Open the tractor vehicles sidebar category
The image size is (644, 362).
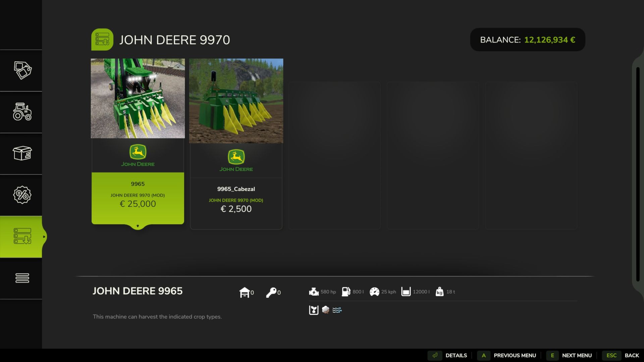click(x=22, y=112)
